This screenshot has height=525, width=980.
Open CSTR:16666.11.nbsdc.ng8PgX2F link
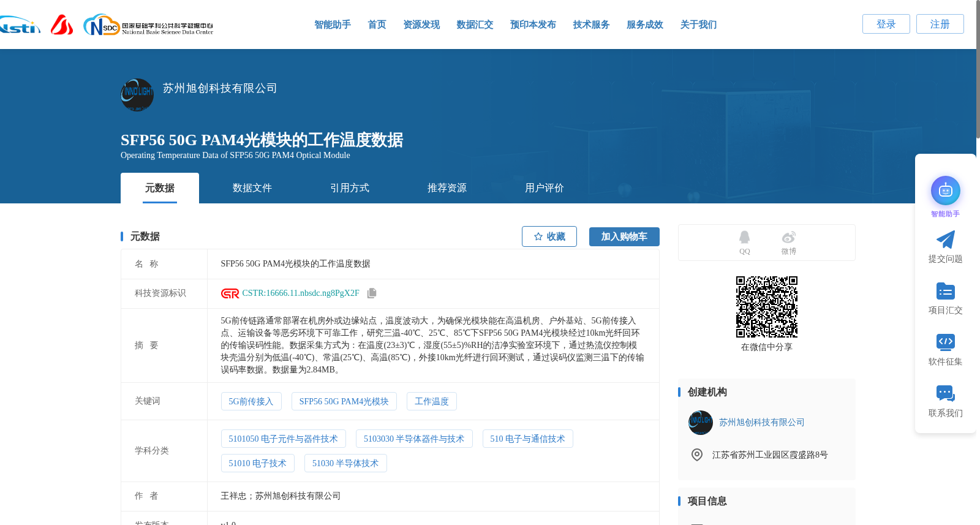[301, 293]
